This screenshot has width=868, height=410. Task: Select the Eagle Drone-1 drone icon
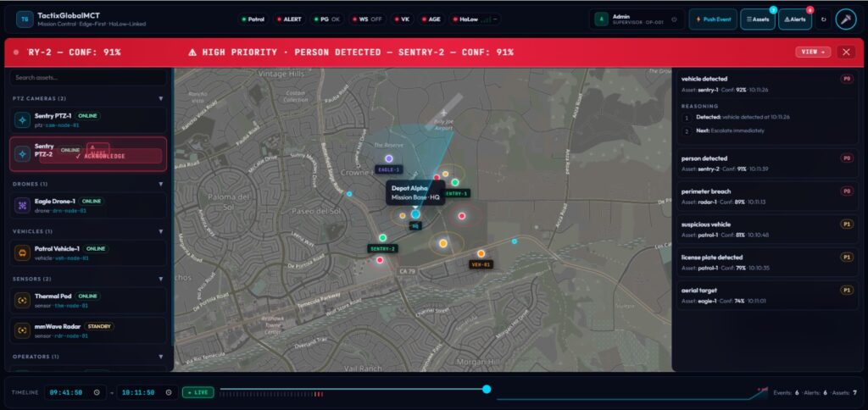pyautogui.click(x=22, y=205)
